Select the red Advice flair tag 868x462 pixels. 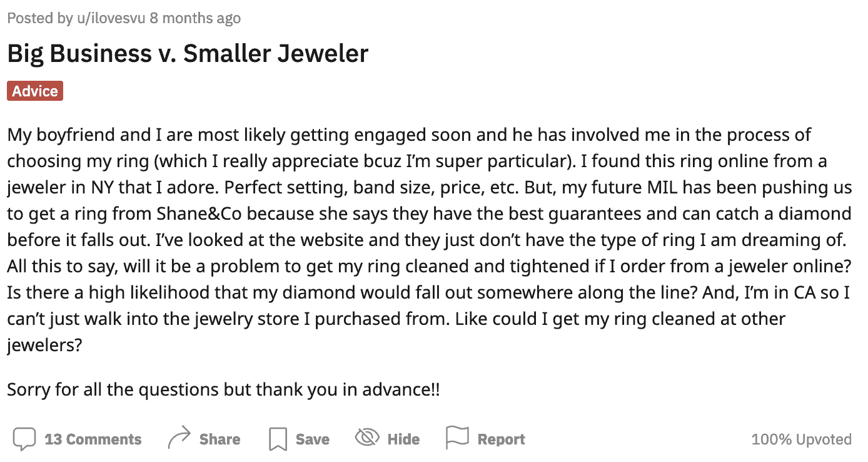tap(35, 91)
